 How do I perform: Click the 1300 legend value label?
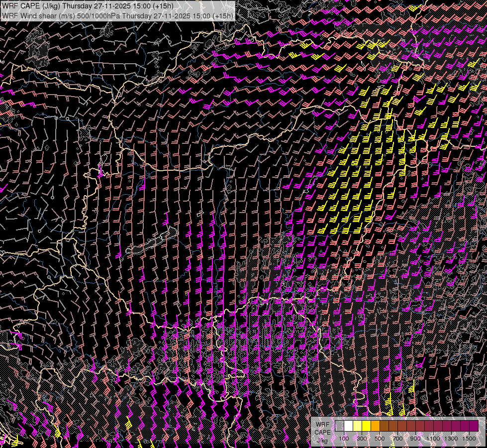click(451, 439)
